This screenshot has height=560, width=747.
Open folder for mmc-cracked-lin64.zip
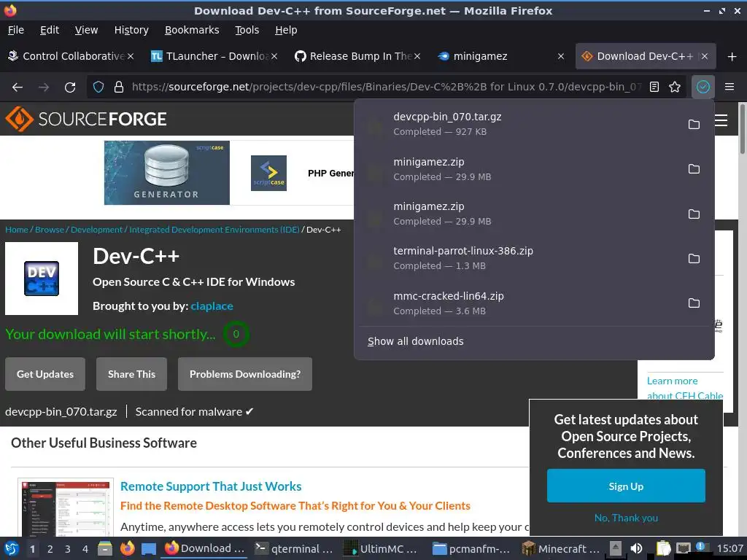tap(694, 303)
